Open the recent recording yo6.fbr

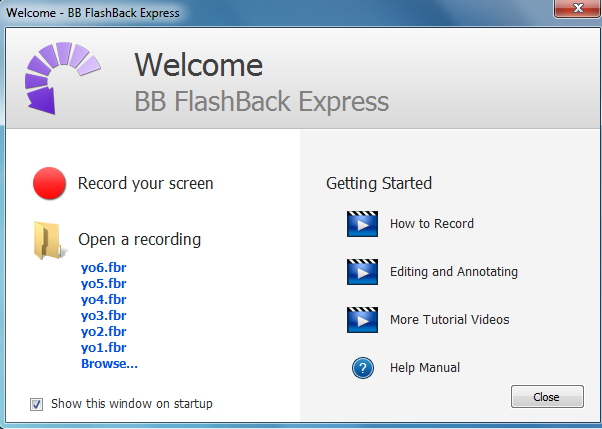pos(104,267)
